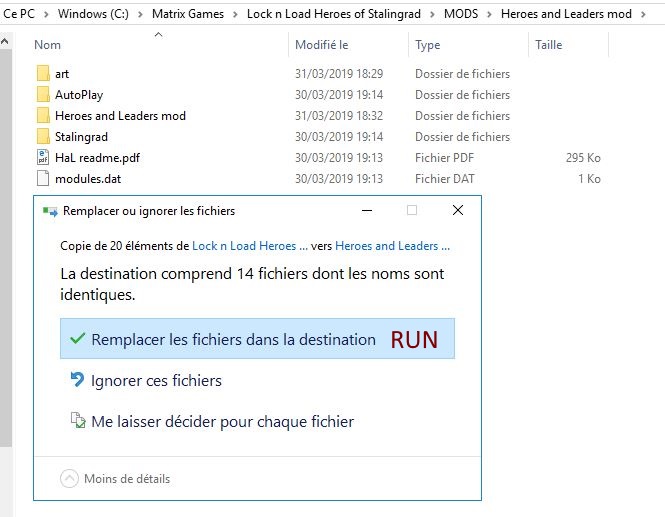The height and width of the screenshot is (517, 665).
Task: Select the modules.dat file icon
Action: click(43, 179)
